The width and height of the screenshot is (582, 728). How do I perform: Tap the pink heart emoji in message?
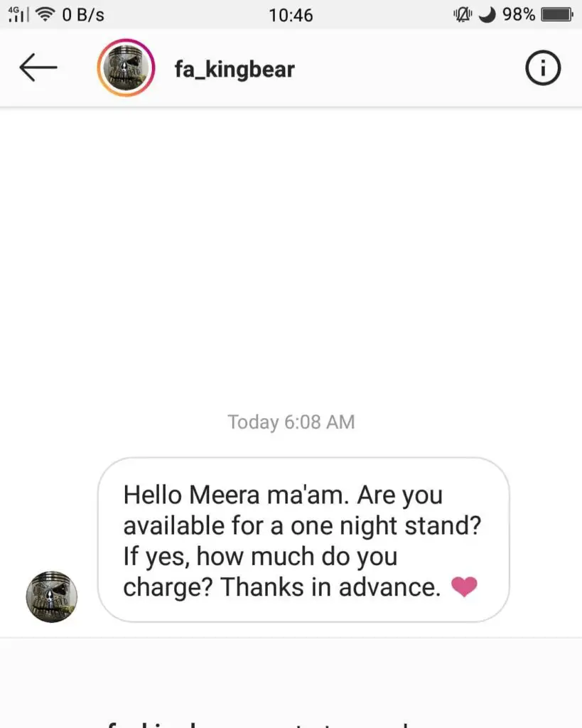(x=464, y=587)
